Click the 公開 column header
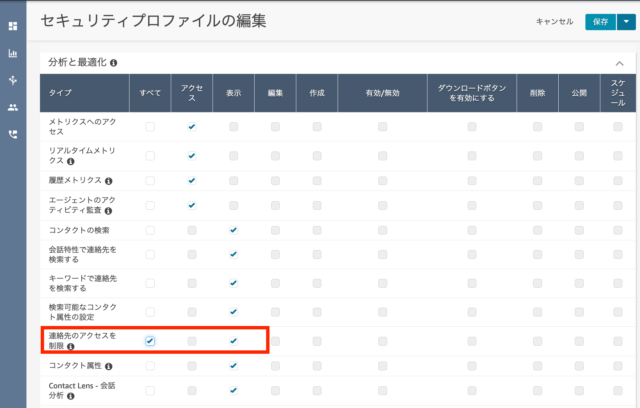The image size is (640, 408). (x=579, y=93)
